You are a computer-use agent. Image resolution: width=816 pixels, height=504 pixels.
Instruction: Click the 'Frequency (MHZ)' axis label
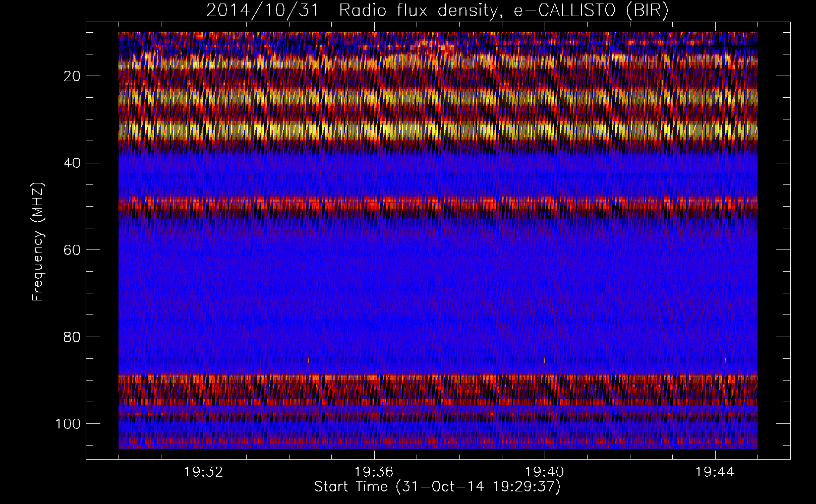38,242
